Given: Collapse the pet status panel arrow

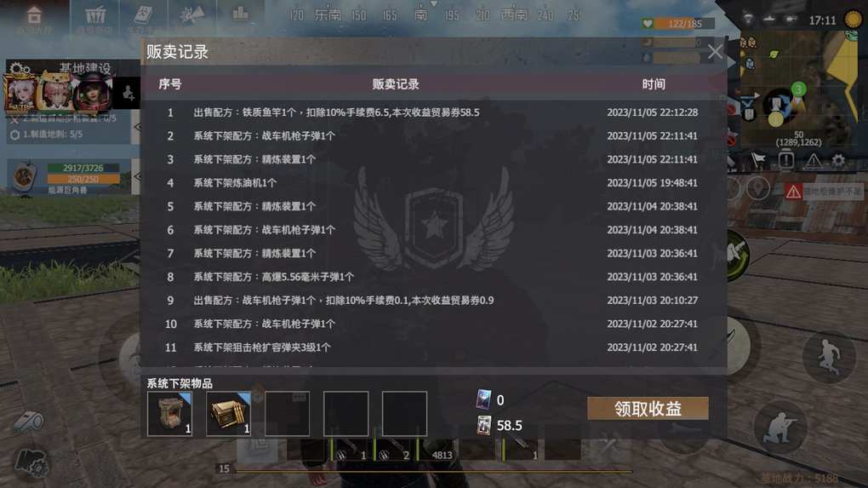Looking at the screenshot, I should 136,176.
